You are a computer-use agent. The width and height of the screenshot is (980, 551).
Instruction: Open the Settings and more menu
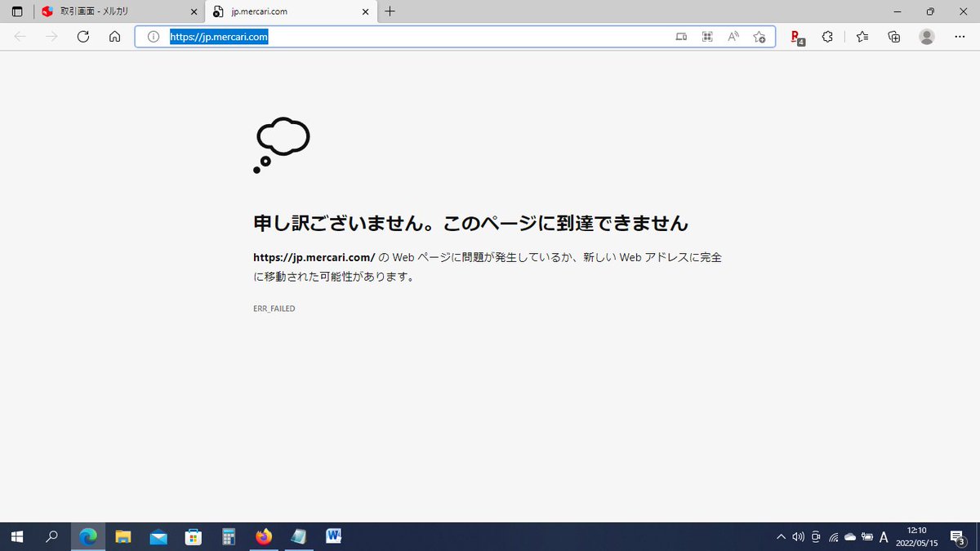coord(960,36)
